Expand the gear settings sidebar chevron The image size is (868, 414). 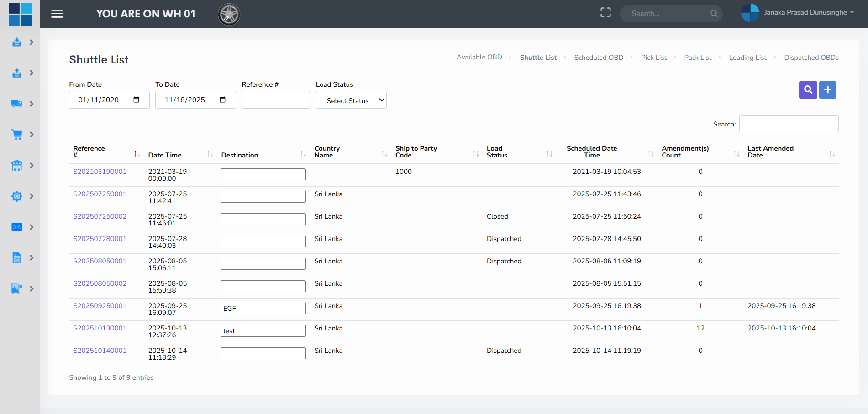pos(32,196)
